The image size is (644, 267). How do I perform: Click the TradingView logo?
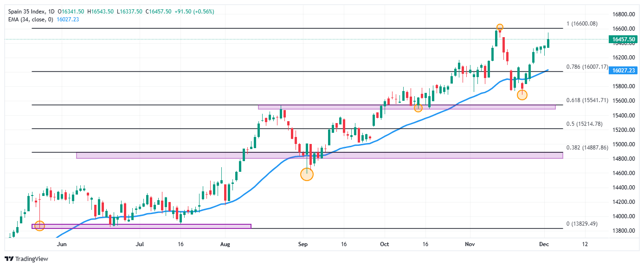point(26,259)
